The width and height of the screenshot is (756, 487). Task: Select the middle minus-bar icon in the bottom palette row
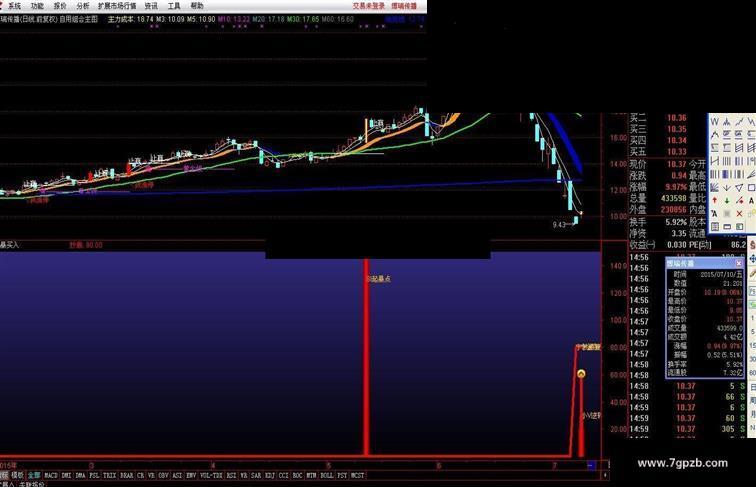727,227
